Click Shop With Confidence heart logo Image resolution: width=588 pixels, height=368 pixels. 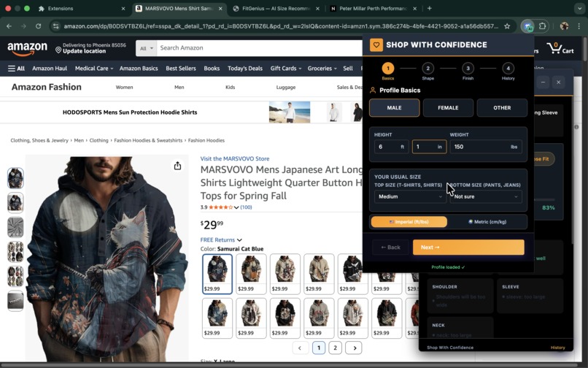[376, 45]
